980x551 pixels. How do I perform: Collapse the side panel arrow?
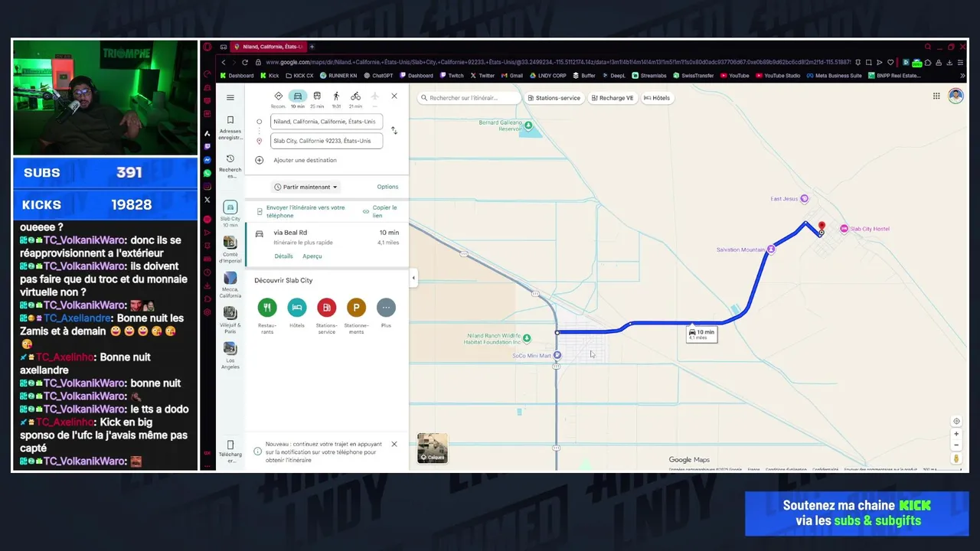tap(413, 279)
